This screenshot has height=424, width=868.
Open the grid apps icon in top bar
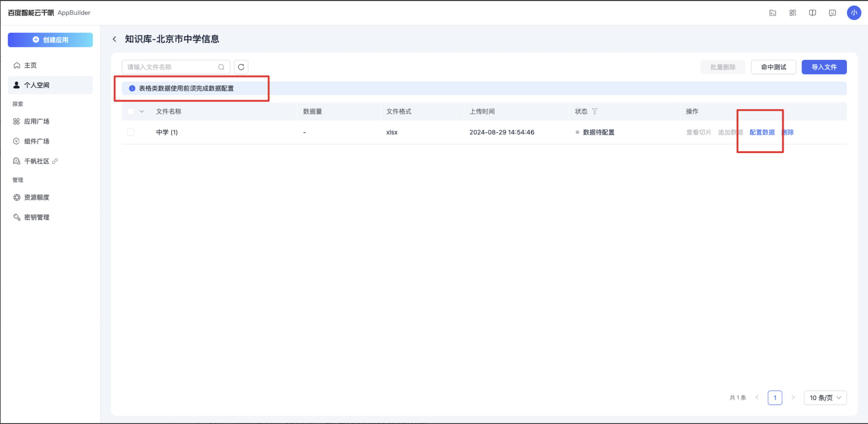792,13
